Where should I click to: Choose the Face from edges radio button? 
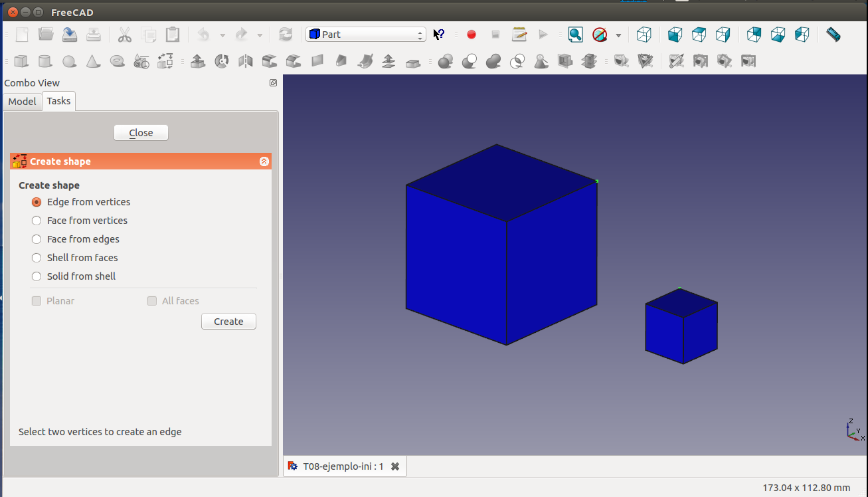coord(37,239)
